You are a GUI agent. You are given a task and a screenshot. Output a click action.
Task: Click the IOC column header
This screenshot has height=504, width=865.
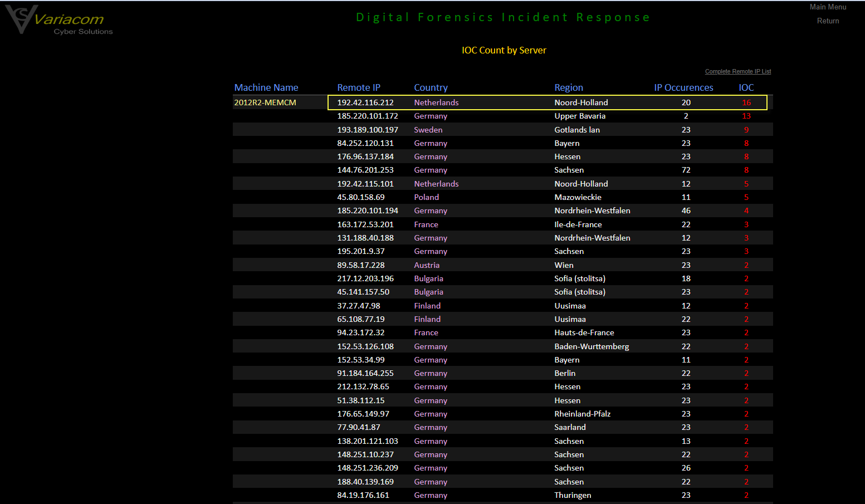746,87
